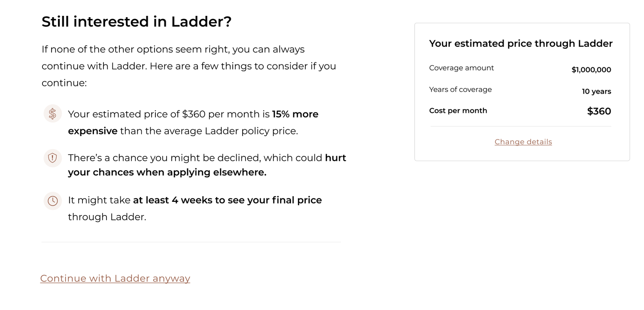The image size is (644, 310).
Task: Click the $360 cost per month value
Action: point(599,111)
